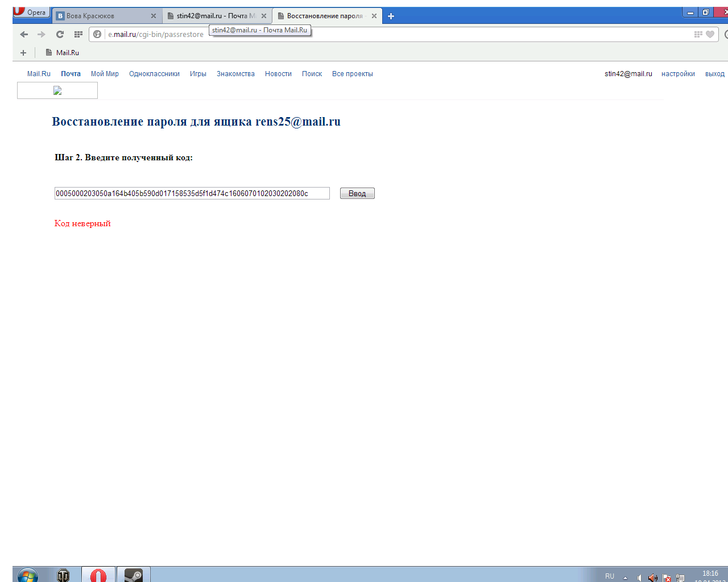This screenshot has height=582, width=728.
Task: Minimize the Opera window
Action: [x=690, y=12]
